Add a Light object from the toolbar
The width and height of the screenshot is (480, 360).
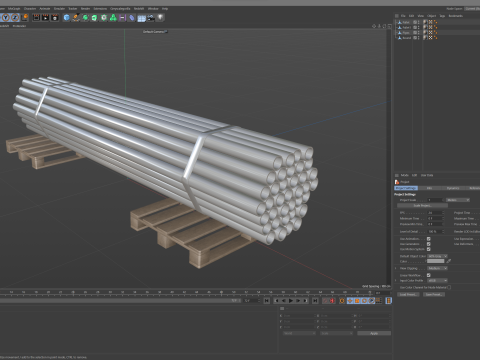coord(161,17)
